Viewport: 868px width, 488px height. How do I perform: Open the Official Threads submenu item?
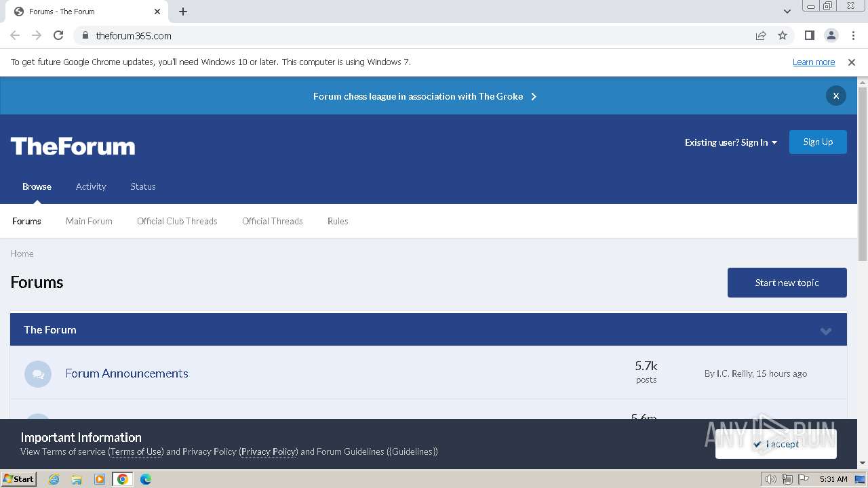273,221
